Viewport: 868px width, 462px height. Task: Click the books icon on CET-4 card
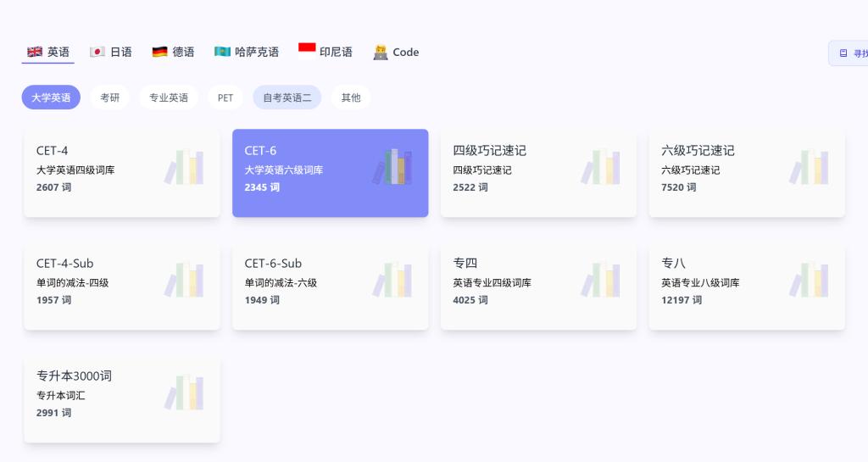click(184, 167)
